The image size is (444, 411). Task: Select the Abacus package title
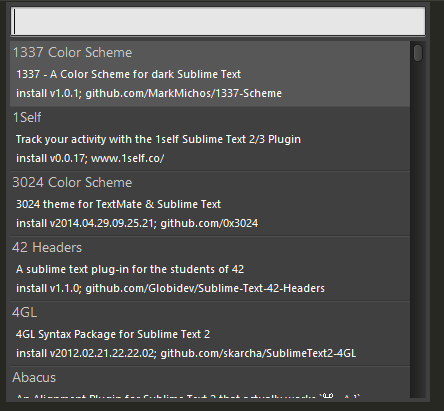tap(34, 378)
